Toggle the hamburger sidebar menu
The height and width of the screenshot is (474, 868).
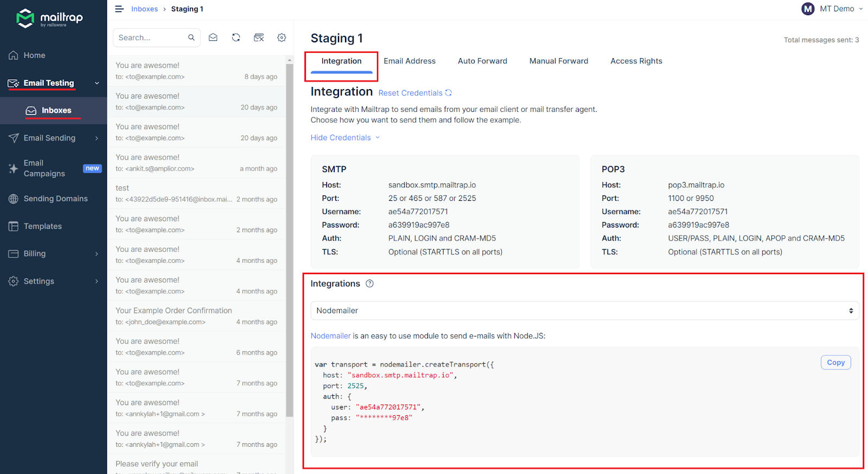tap(119, 9)
